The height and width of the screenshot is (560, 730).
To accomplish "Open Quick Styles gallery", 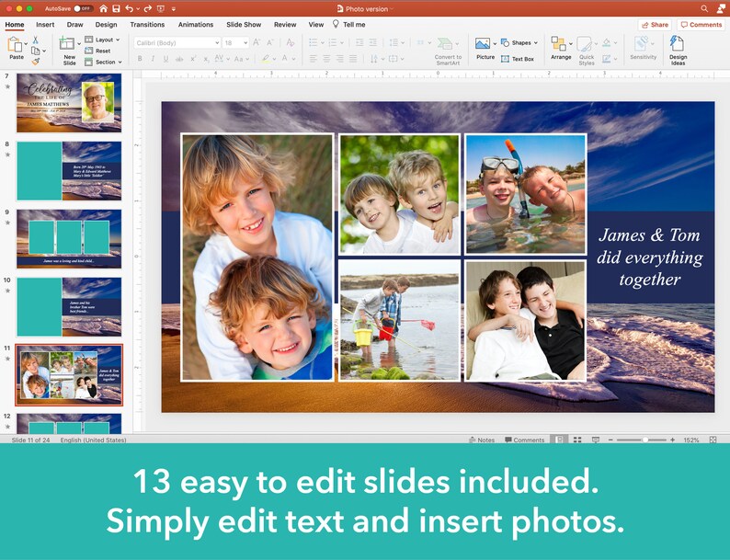I will pos(587,51).
